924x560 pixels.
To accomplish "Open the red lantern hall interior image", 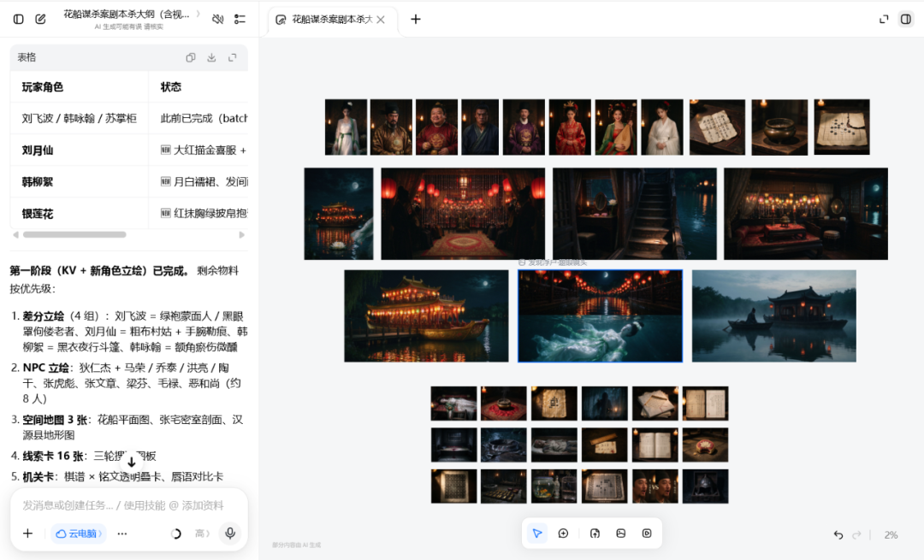I will pos(463,214).
